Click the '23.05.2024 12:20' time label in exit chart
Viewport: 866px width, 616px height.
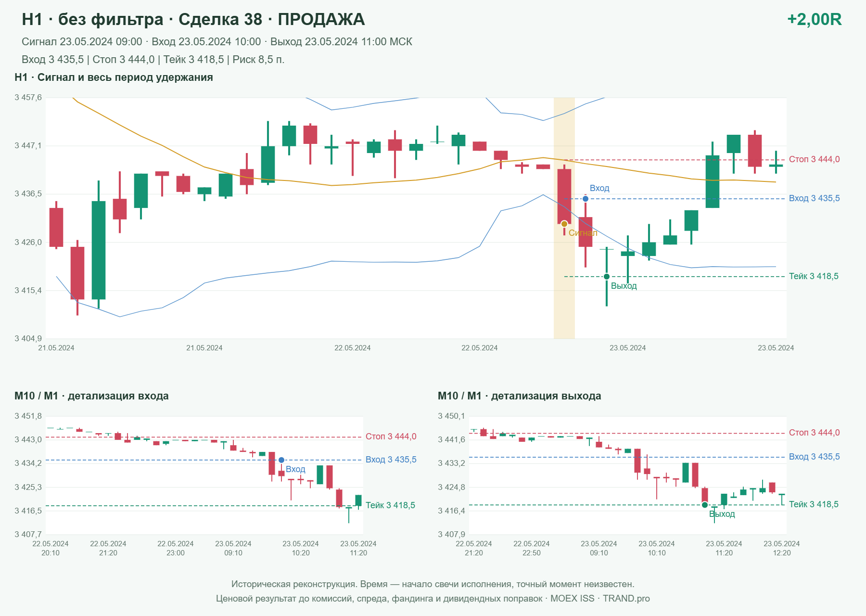[x=782, y=548]
